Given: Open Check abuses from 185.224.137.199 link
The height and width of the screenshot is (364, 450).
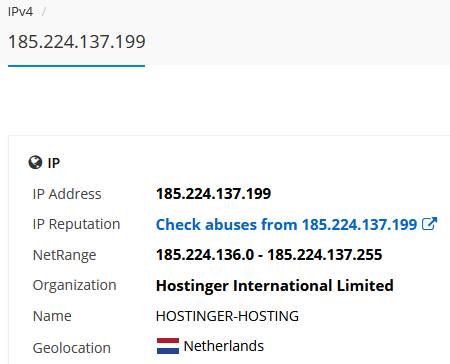Looking at the screenshot, I should coord(286,224).
